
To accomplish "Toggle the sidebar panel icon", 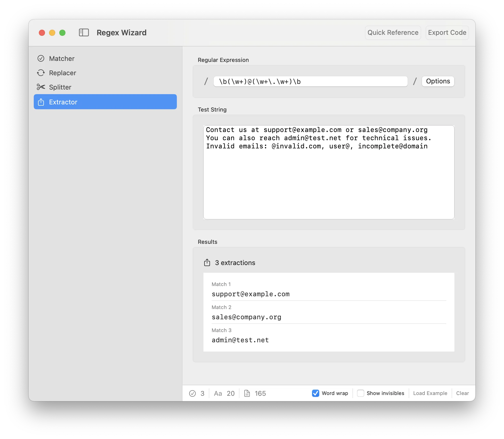I will [84, 32].
